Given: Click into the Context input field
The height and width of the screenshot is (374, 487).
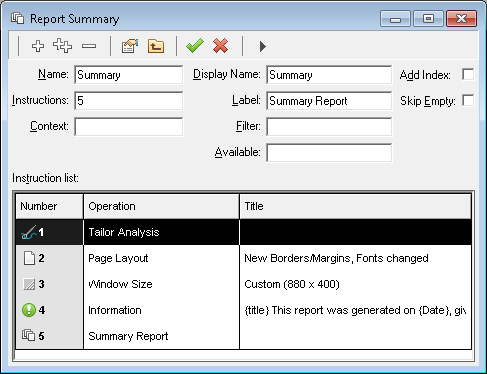Looking at the screenshot, I should pos(129,127).
